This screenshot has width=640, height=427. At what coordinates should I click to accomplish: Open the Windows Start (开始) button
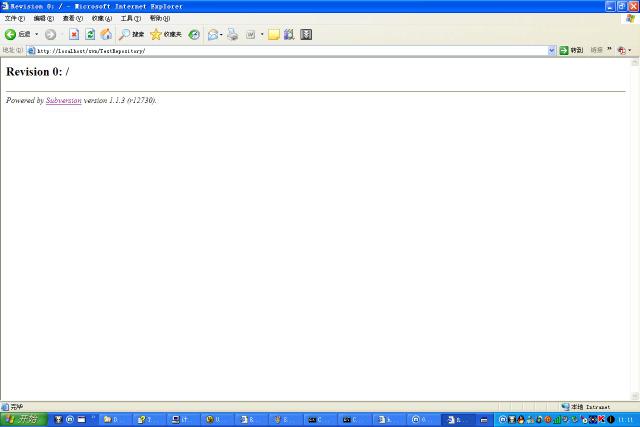23,419
